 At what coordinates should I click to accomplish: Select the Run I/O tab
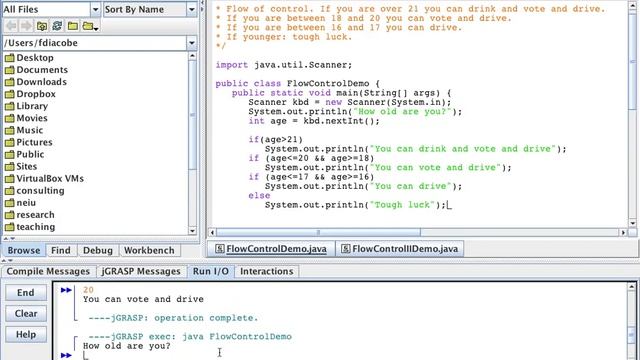211,271
